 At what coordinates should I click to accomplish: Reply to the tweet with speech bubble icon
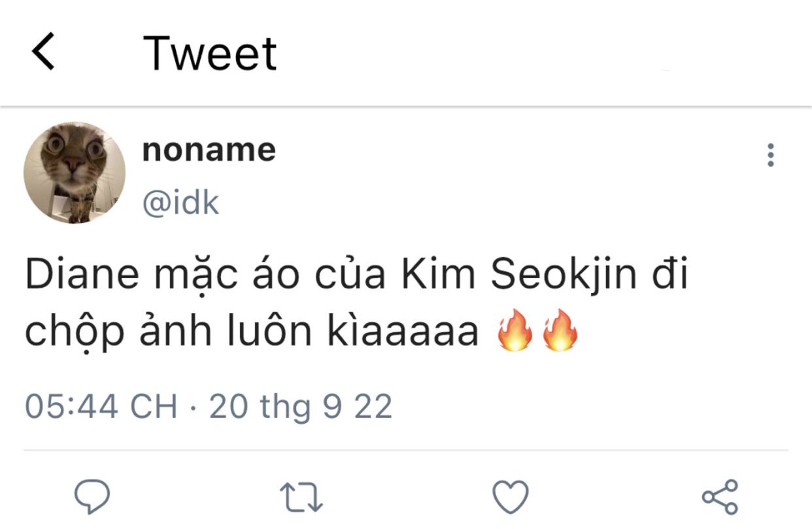pos(91,498)
